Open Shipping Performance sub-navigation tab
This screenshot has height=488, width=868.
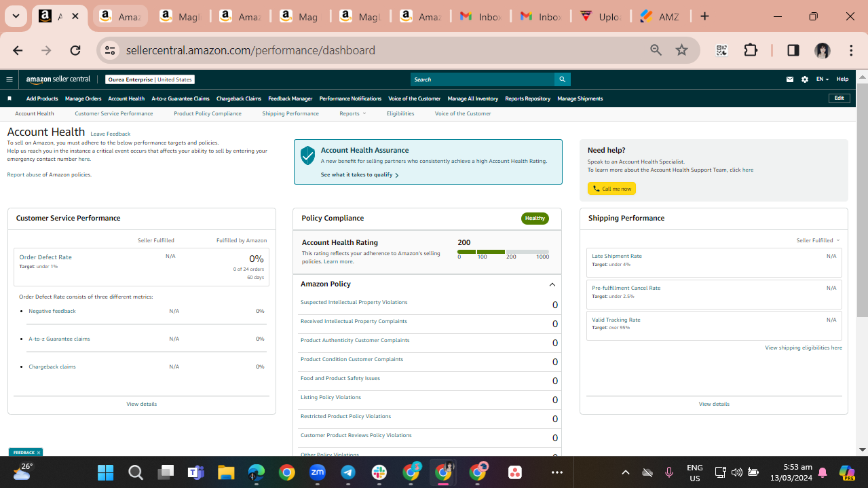click(290, 113)
